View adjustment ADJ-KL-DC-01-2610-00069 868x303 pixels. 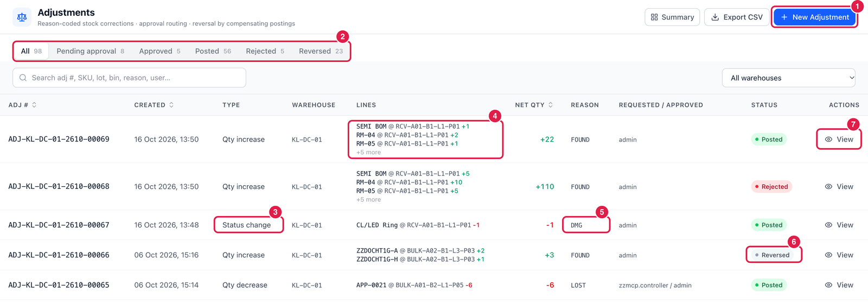839,140
